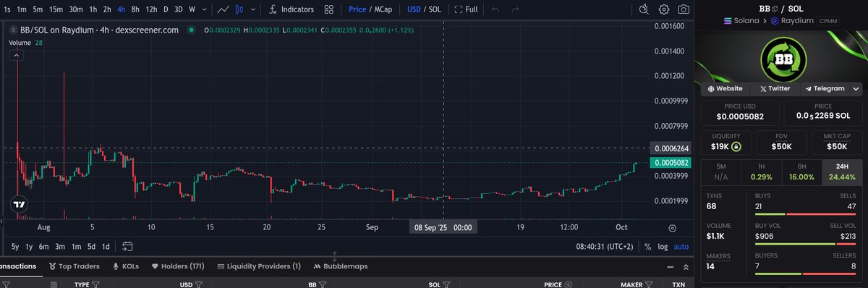Image resolution: width=868 pixels, height=288 pixels.
Task: Click the TradingView logo on the chart
Action: click(x=20, y=204)
